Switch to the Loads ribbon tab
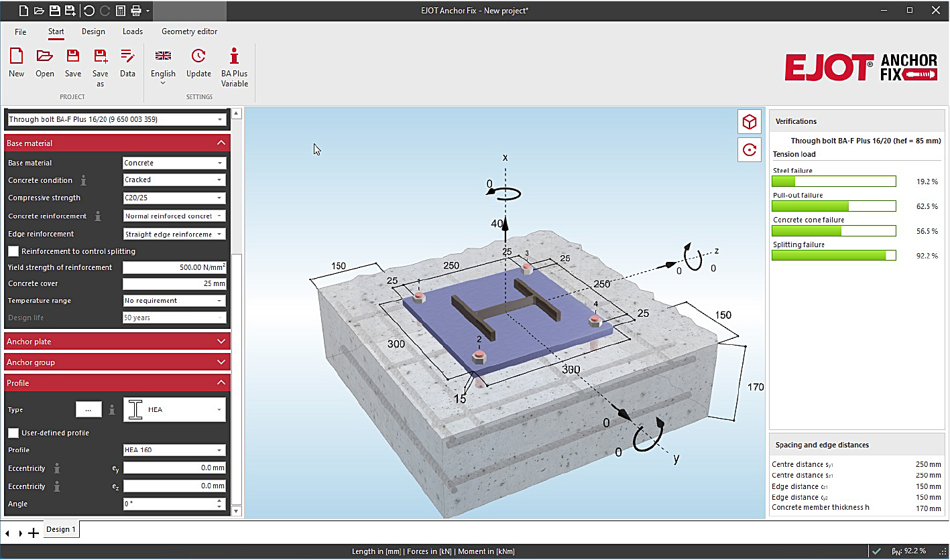Image resolution: width=950 pixels, height=560 pixels. click(x=133, y=31)
